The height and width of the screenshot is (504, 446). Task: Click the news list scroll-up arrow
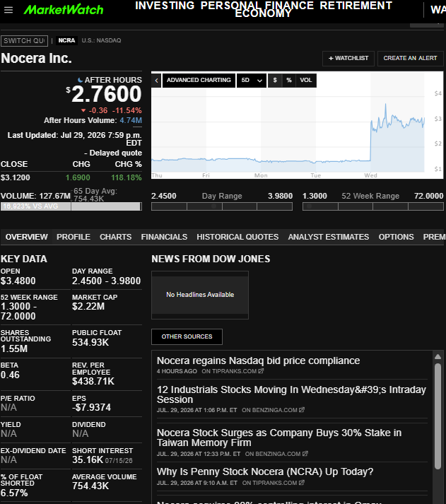tap(438, 356)
